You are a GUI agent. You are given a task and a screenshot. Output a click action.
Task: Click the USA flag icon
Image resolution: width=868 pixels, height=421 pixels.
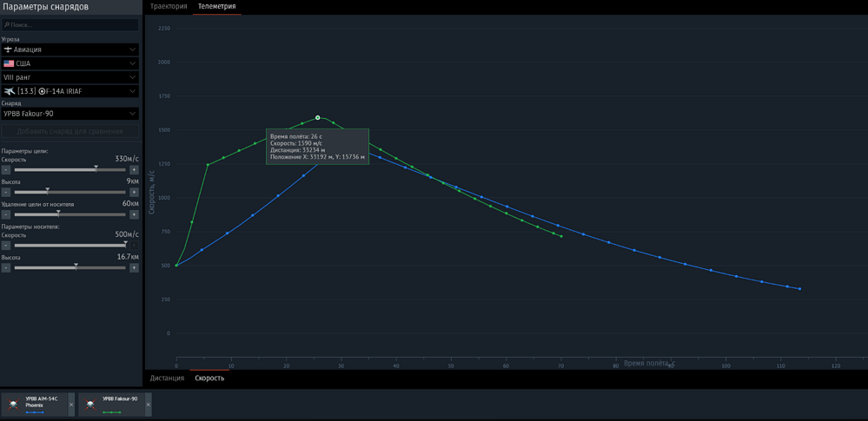point(9,63)
